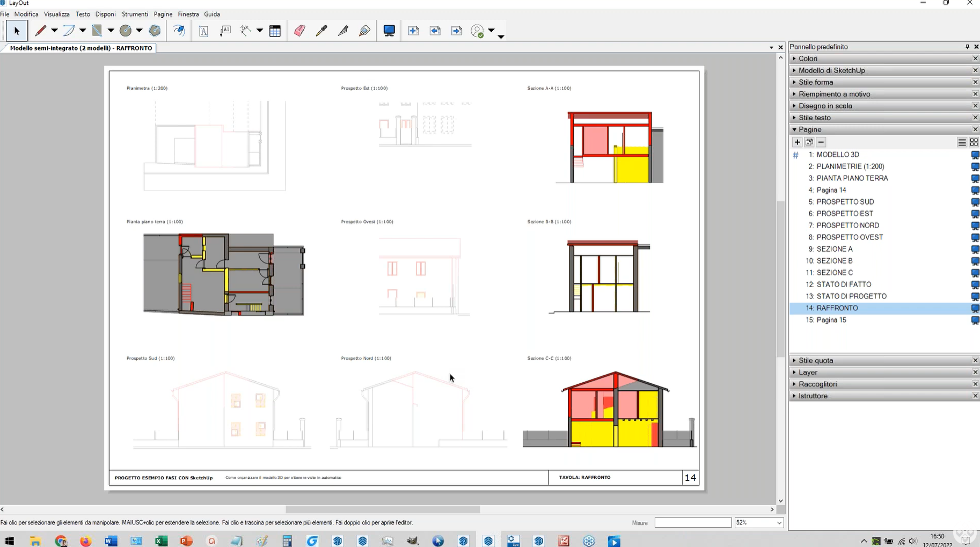Image resolution: width=980 pixels, height=547 pixels.
Task: Click the horizontal scrollbar thumb below canvas
Action: click(383, 509)
